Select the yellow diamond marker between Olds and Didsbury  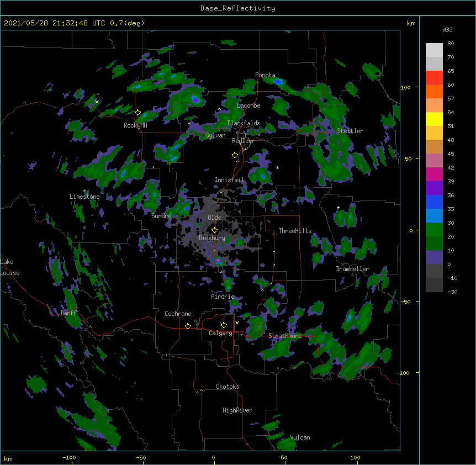[x=214, y=230]
